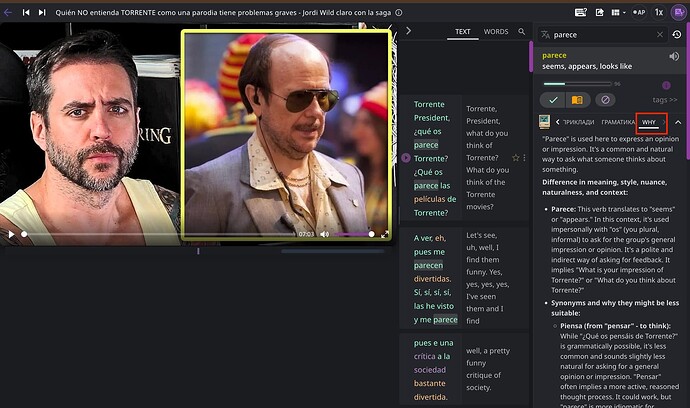Screen dimensions: 690x408
Task: Expand the tags >> link
Action: click(664, 100)
